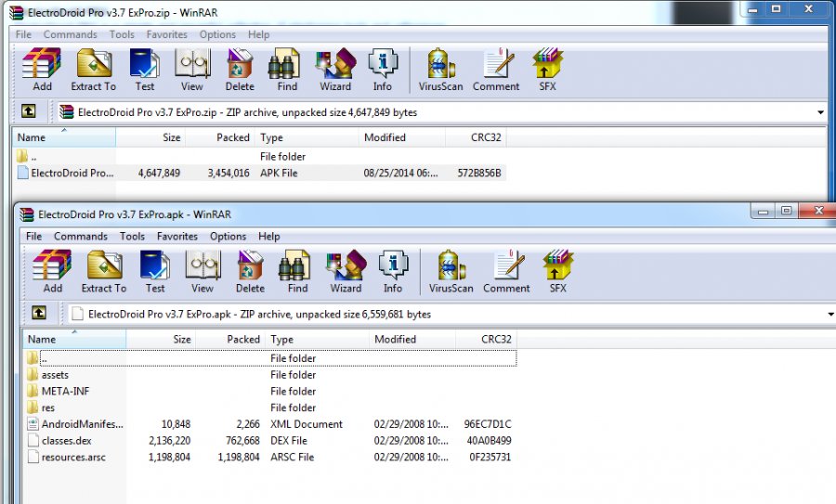This screenshot has width=836, height=504.
Task: Click Test icon in the ExPro.apk window
Action: [x=155, y=272]
